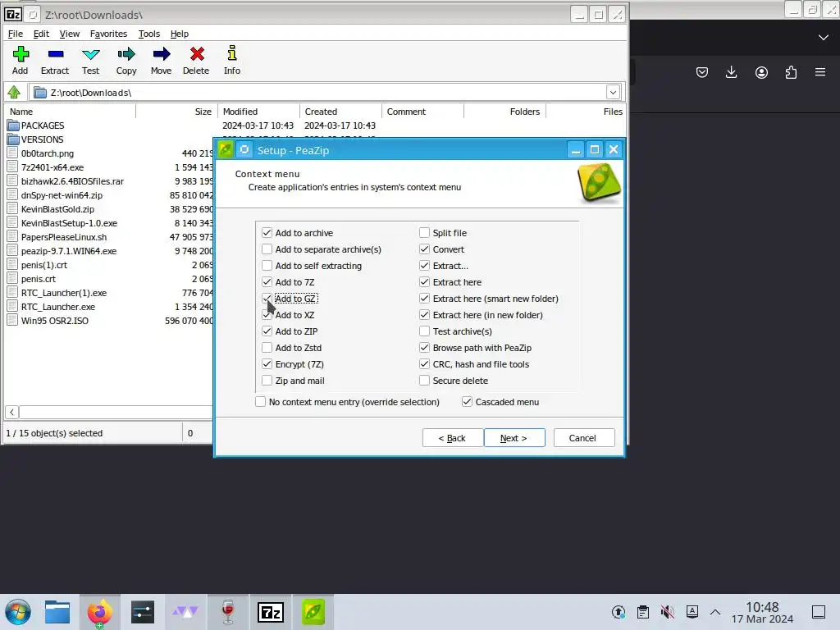
Task: Sort file list by Name column
Action: 71,112
